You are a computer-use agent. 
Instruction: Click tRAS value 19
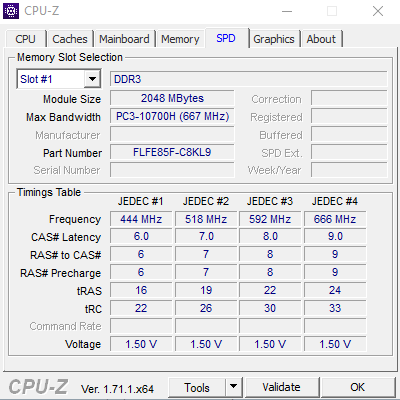(x=206, y=290)
